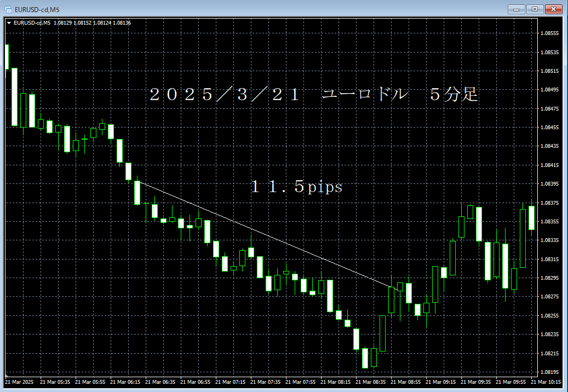This screenshot has height=392, width=568.
Task: Click the large bearish candle below the 5 in 2025
Action: [208, 232]
